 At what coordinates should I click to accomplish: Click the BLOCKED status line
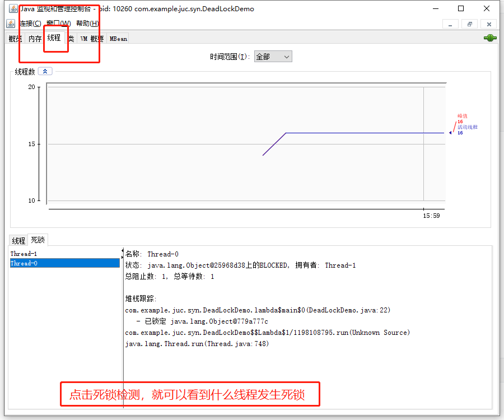pos(240,265)
